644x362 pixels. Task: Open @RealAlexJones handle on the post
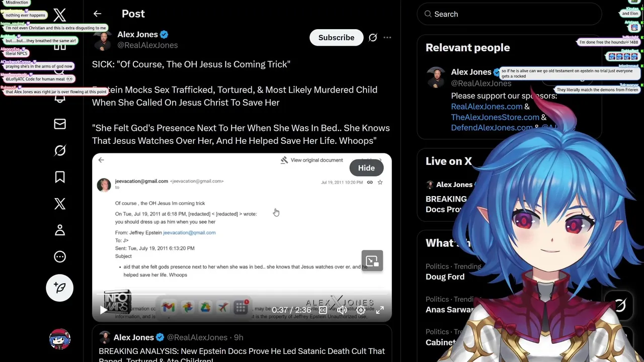coord(147,45)
